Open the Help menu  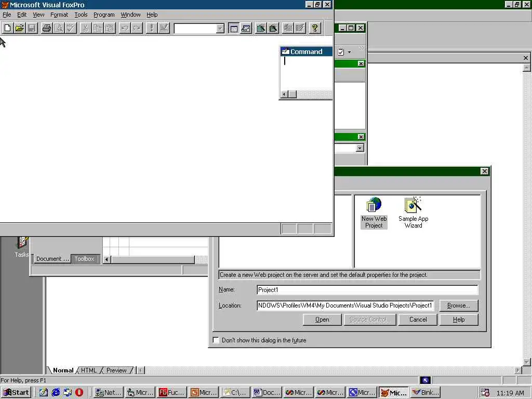(152, 15)
